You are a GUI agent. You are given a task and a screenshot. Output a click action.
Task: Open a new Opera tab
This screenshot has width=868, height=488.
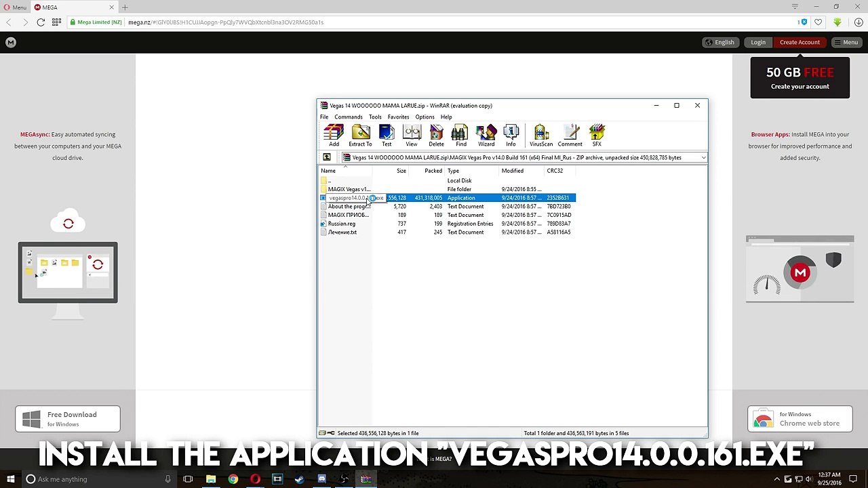point(125,7)
